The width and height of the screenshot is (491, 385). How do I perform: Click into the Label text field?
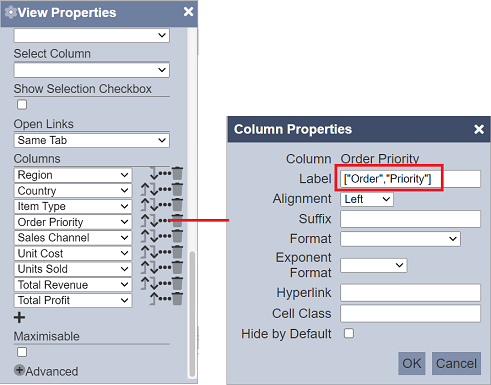coord(410,179)
